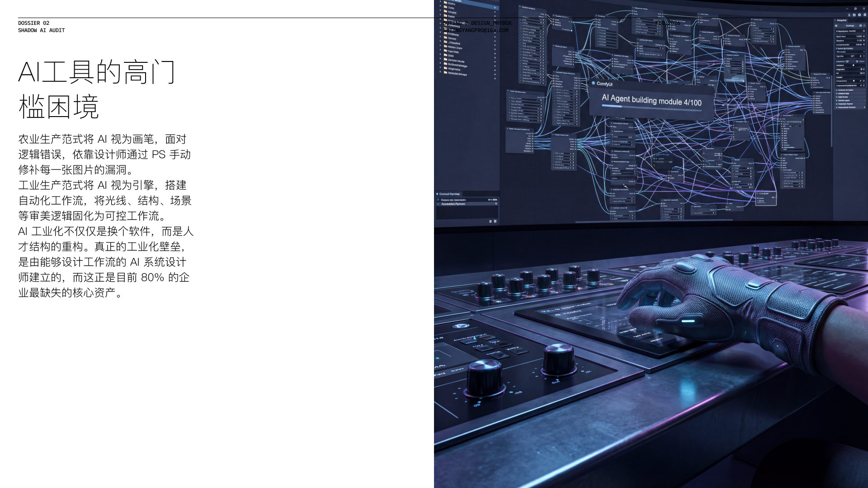Viewport: 868px width, 488px height.
Task: Open the dropdown field in right properties panel
Action: tap(850, 52)
